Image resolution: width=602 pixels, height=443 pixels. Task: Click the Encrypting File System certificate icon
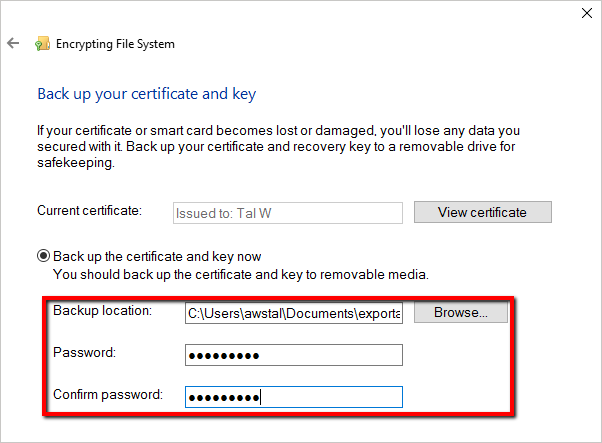click(42, 44)
